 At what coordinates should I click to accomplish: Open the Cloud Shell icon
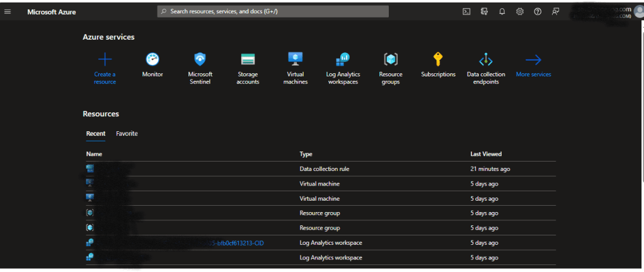[466, 11]
